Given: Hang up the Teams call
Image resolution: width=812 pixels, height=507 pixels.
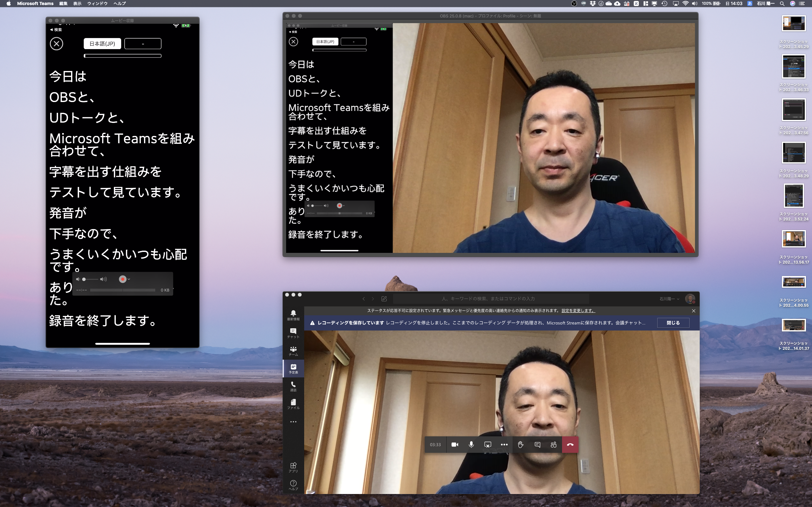Looking at the screenshot, I should pyautogui.click(x=570, y=444).
